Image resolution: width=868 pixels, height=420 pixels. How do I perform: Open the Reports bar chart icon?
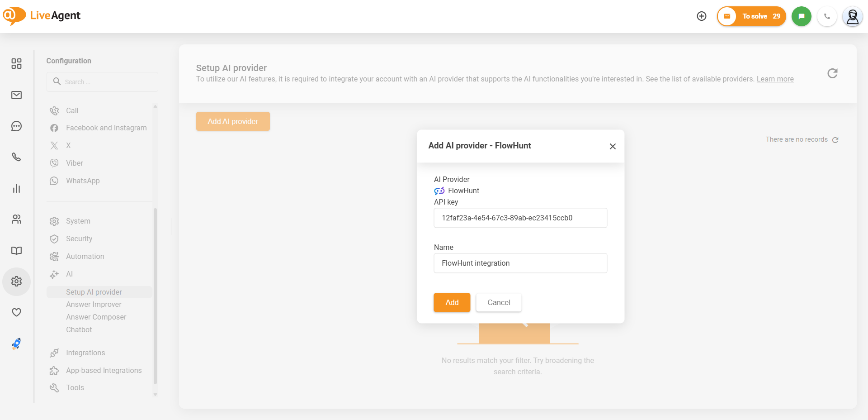[16, 188]
